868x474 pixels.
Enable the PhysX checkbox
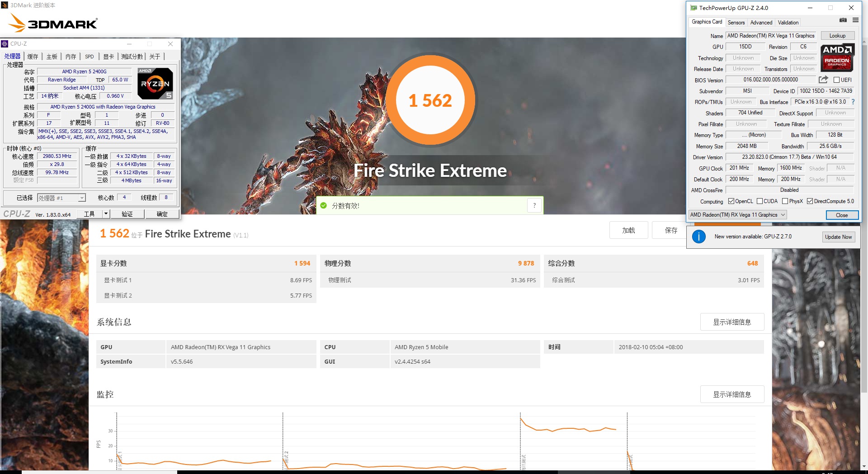point(785,201)
